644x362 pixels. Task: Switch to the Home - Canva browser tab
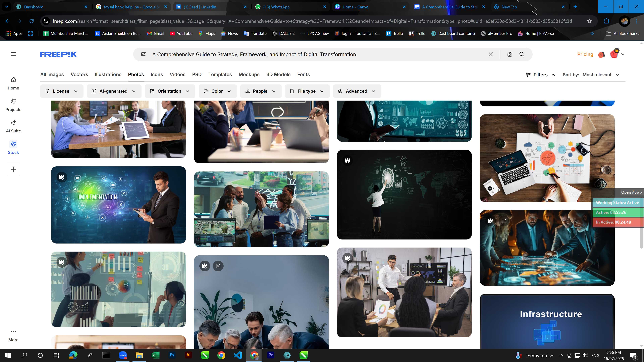pyautogui.click(x=370, y=7)
